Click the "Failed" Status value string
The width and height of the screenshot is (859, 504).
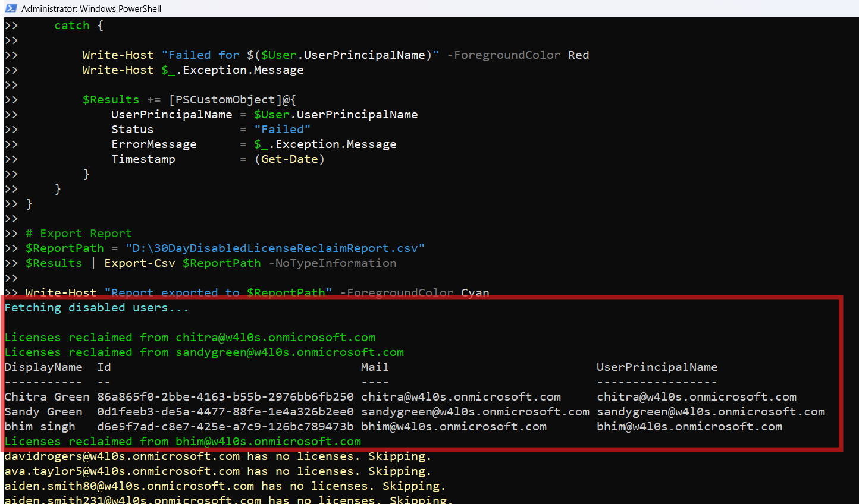pyautogui.click(x=282, y=130)
